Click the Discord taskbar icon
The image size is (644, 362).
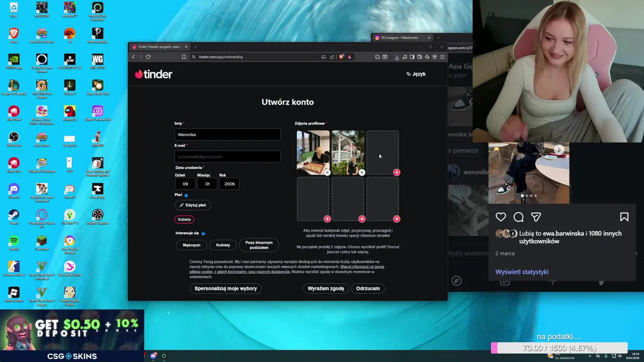coord(153,356)
